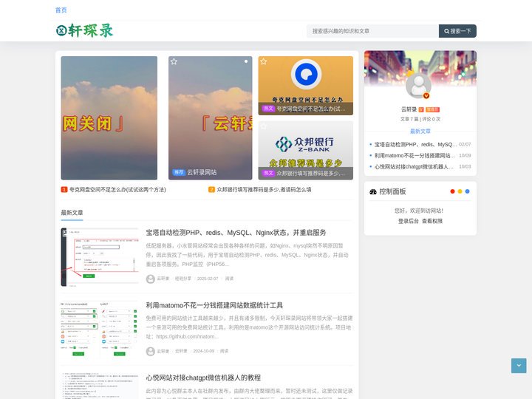Open the 夸克网盘空间不足怎么办 thumbnail card
The image size is (532, 399).
[306, 86]
